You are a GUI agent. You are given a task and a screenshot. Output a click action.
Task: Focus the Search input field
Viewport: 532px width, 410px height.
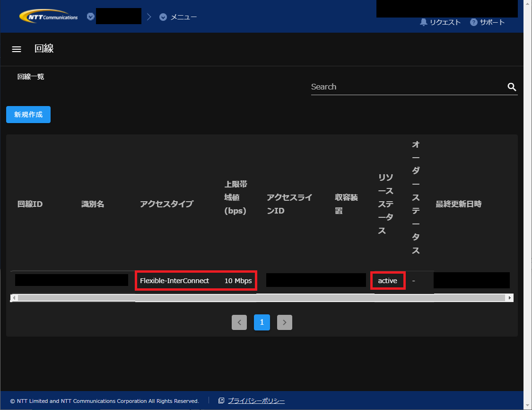click(x=407, y=87)
